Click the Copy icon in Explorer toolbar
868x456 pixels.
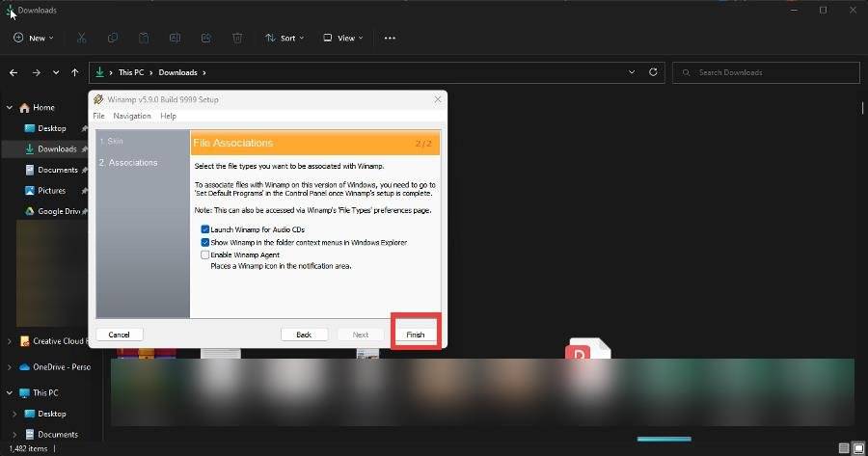(113, 38)
